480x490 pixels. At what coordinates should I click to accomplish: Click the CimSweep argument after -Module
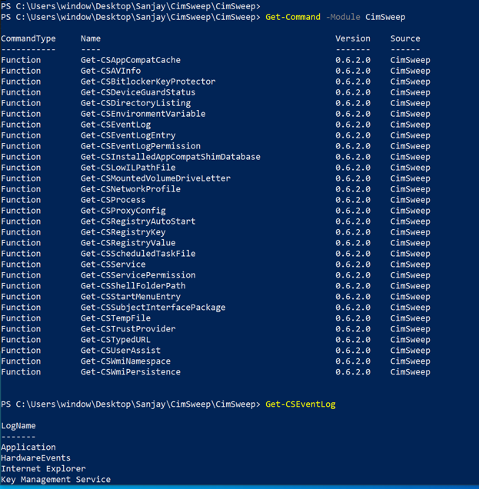[x=385, y=17]
